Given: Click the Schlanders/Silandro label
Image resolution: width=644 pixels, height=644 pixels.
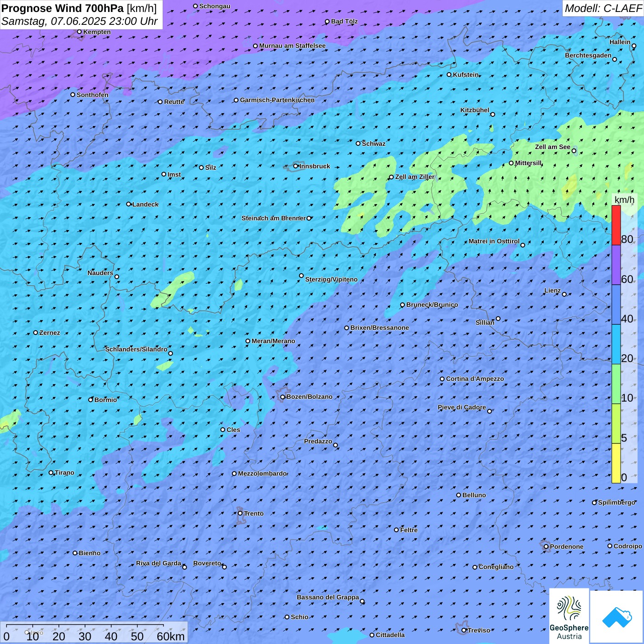Looking at the screenshot, I should (136, 349).
